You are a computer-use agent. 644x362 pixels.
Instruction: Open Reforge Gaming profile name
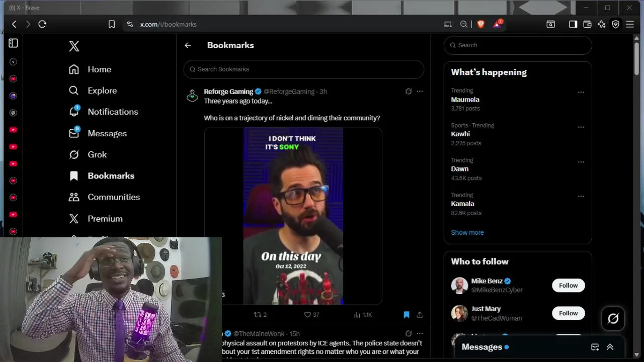(228, 92)
